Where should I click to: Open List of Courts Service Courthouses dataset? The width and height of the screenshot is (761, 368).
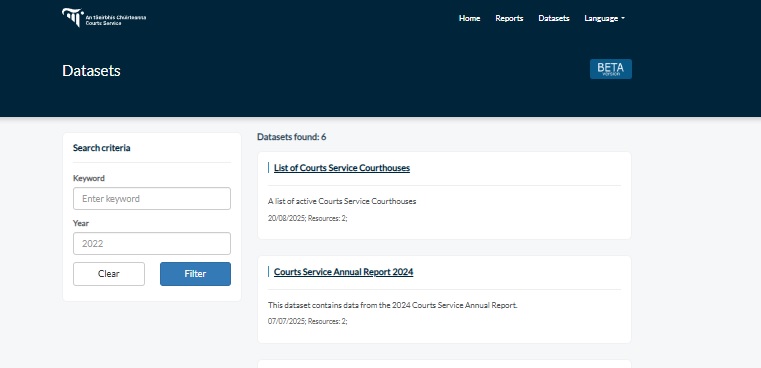click(342, 168)
